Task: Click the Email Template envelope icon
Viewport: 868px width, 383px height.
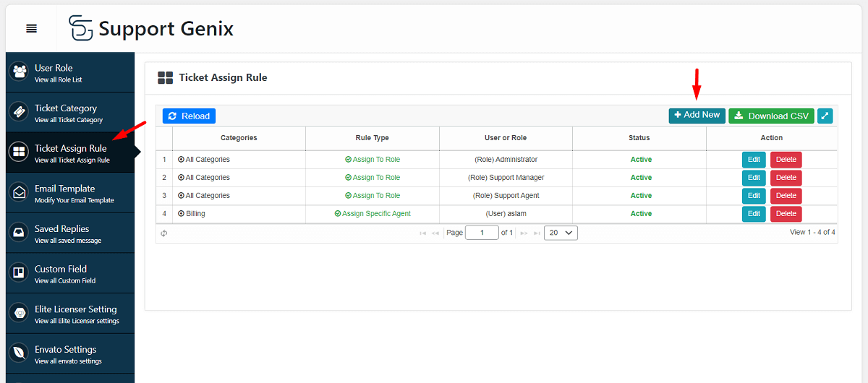Action: click(19, 192)
